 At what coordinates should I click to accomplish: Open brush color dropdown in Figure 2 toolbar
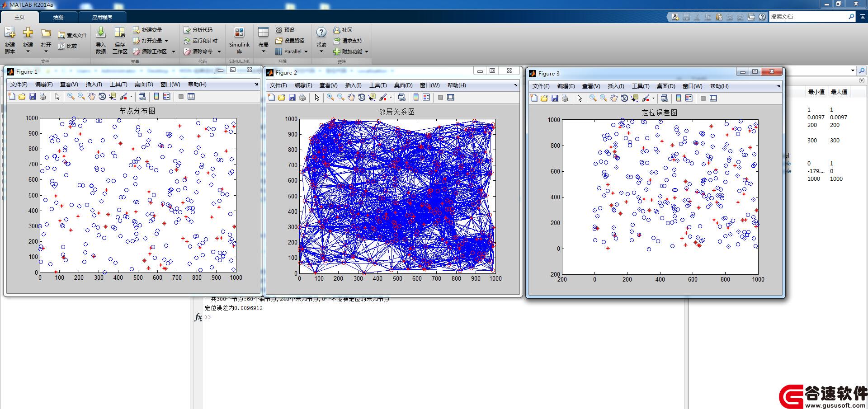391,97
